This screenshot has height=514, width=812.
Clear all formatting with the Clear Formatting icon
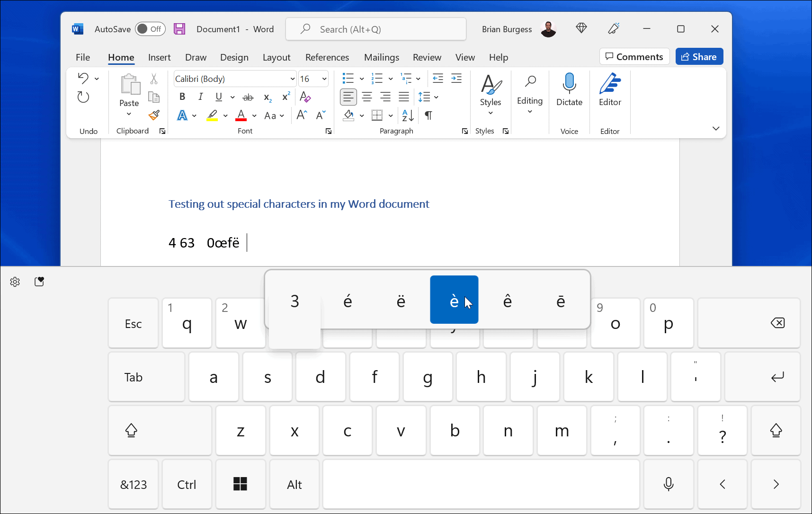pyautogui.click(x=305, y=97)
